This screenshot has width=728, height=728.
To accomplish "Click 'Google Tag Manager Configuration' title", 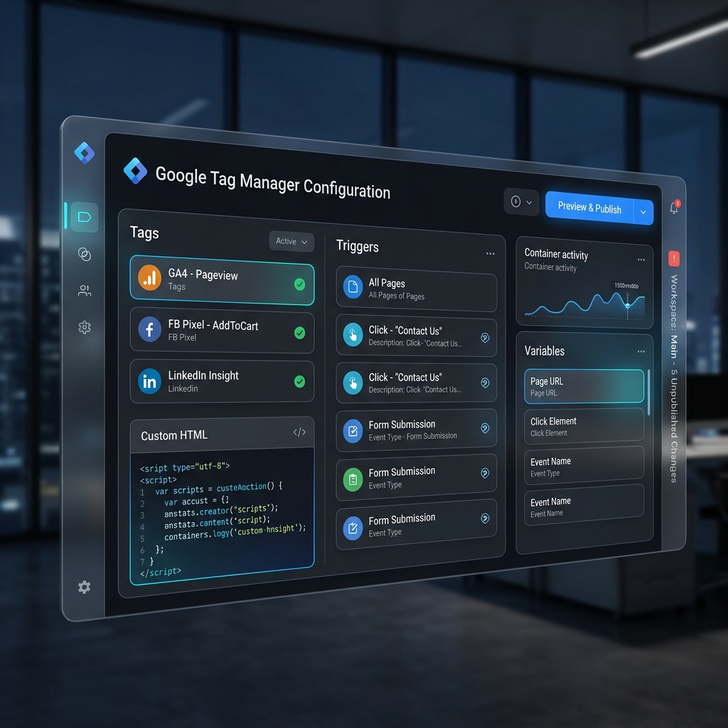I will tap(273, 183).
